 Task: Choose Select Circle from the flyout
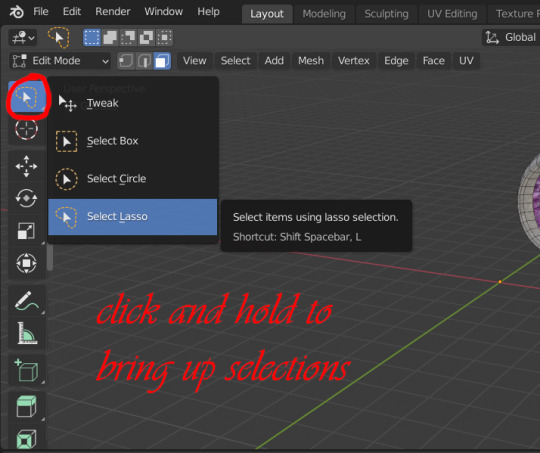tap(133, 179)
